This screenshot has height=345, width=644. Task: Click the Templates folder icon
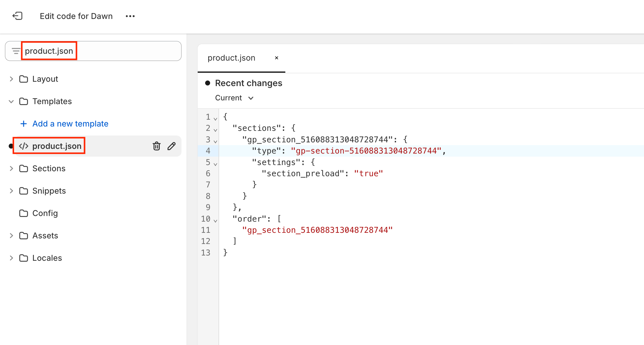(24, 101)
